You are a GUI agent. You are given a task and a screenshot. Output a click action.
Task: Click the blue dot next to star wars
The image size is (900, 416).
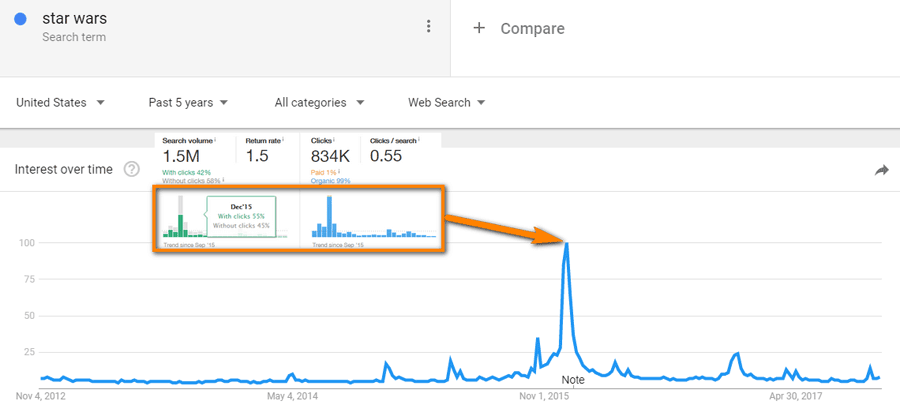[20, 19]
